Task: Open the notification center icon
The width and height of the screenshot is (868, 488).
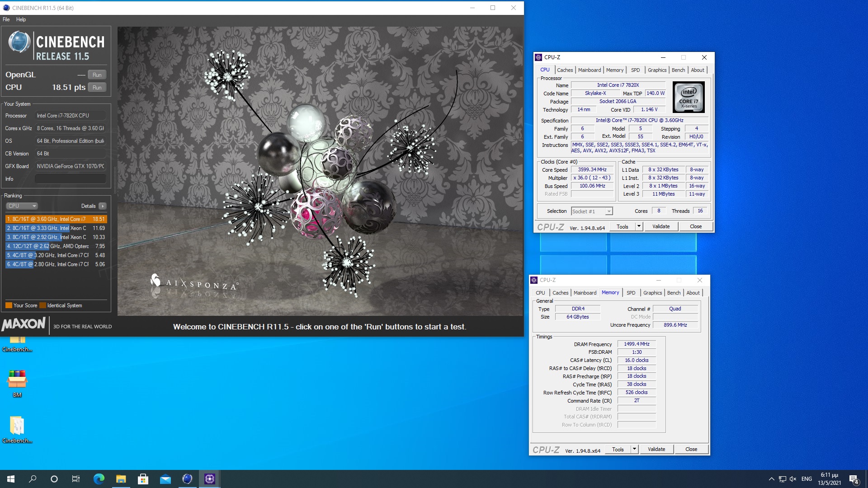Action: coord(854,479)
